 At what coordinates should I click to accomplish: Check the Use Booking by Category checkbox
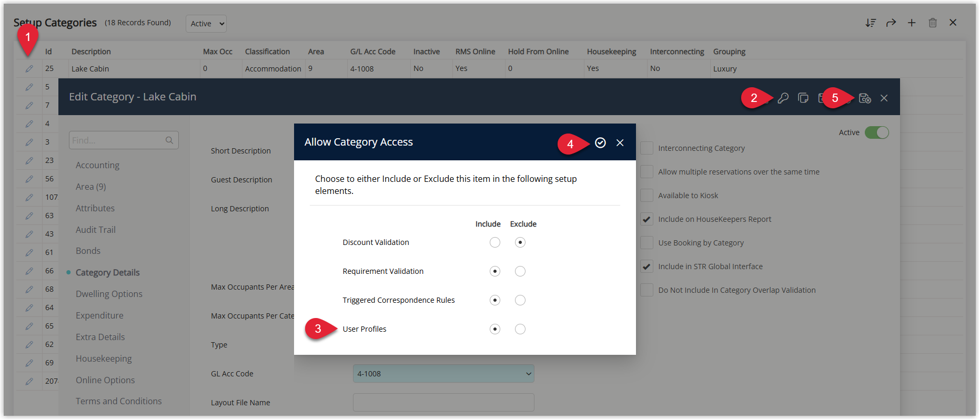coord(647,243)
